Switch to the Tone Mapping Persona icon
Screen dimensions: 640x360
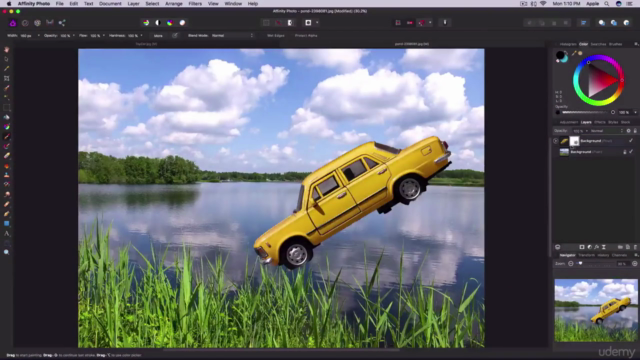pyautogui.click(x=50, y=23)
